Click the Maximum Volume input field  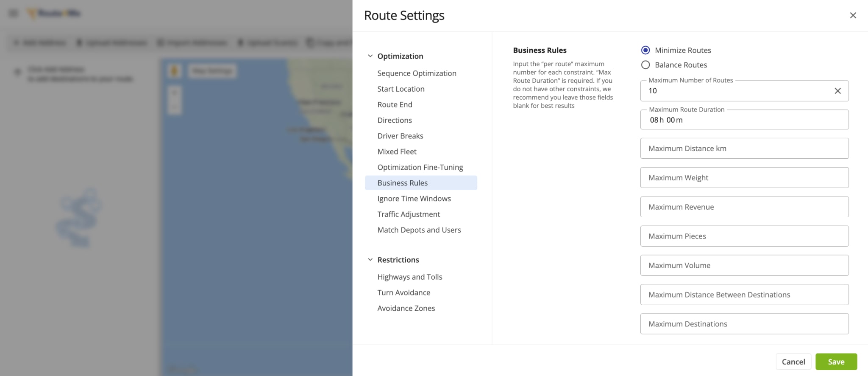coord(744,265)
